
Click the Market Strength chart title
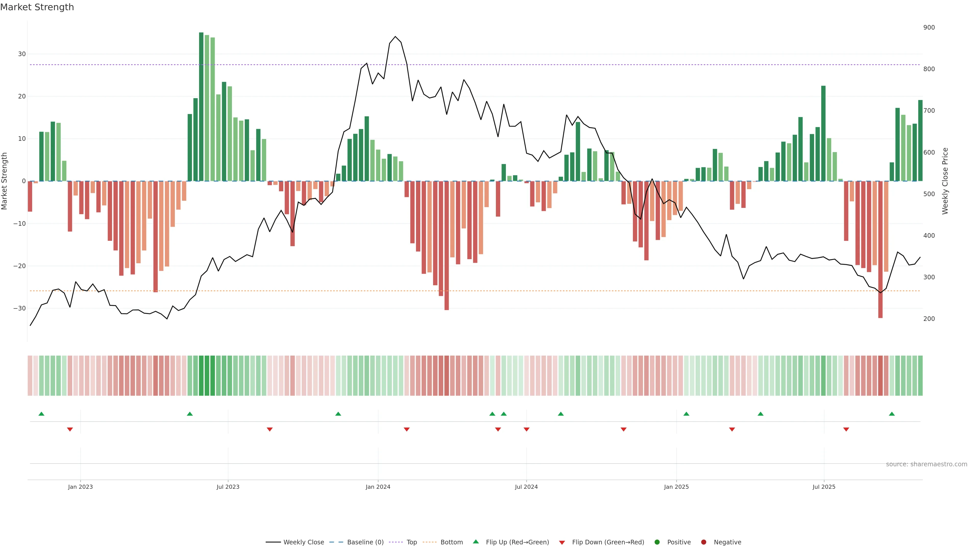(37, 7)
